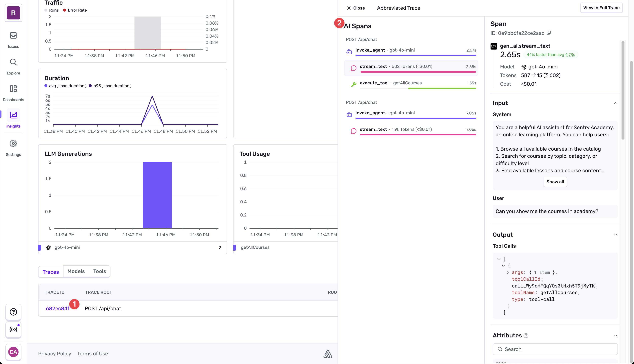Collapse the Input section chevron
This screenshot has width=634, height=364.
(615, 103)
